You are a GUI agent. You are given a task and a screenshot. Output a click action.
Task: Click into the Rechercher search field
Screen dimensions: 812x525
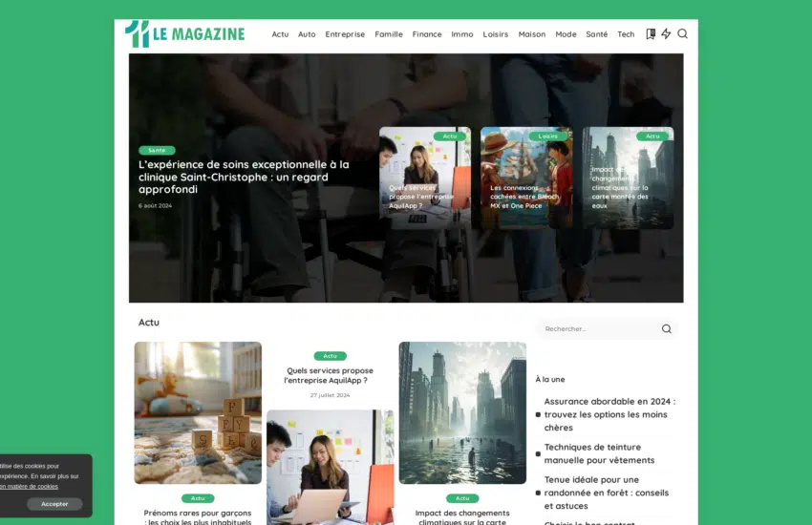[x=597, y=329]
